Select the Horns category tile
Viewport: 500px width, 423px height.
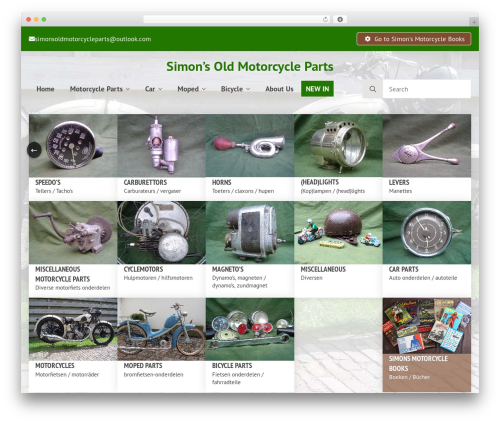point(250,157)
